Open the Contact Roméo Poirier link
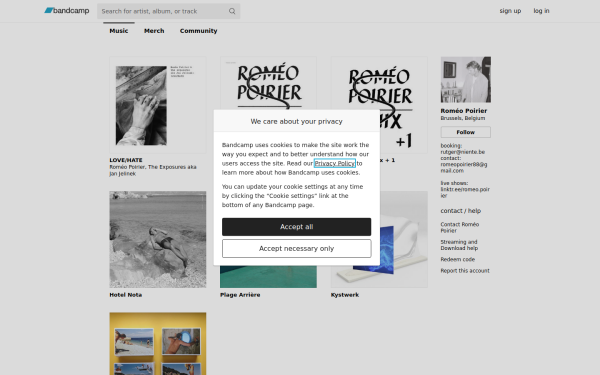Screen dimensions: 600x375 coord(460,227)
